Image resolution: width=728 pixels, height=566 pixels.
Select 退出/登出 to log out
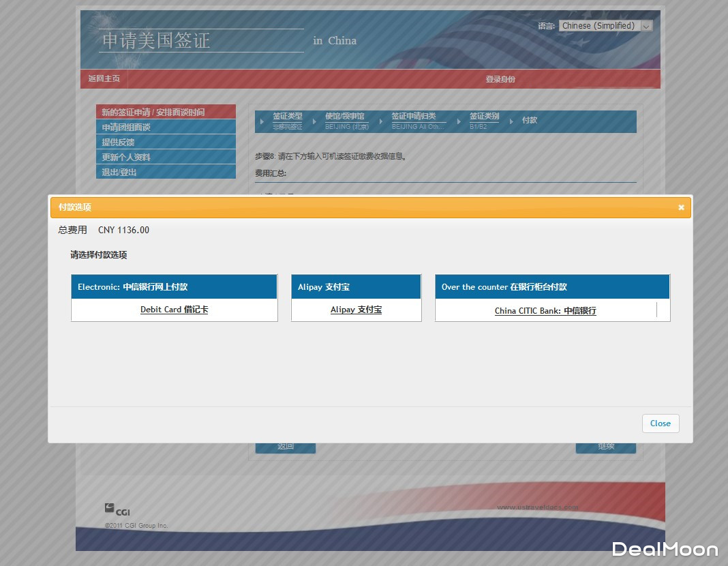point(166,172)
